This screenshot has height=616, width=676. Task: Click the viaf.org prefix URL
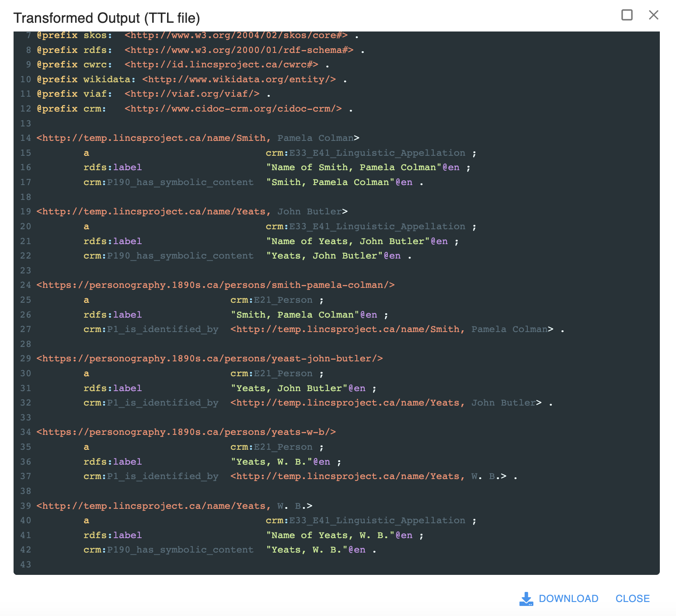192,94
